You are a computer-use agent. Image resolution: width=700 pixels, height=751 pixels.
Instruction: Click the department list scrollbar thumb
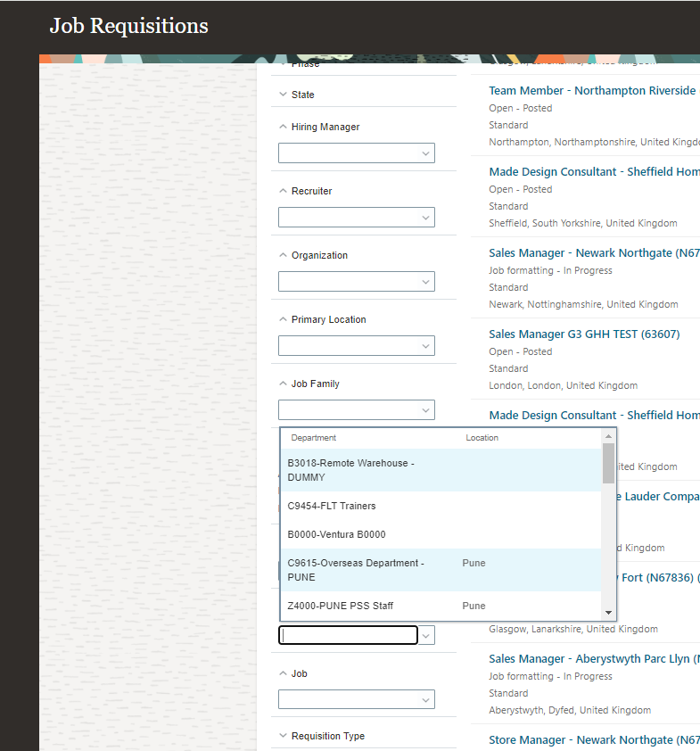(x=608, y=463)
